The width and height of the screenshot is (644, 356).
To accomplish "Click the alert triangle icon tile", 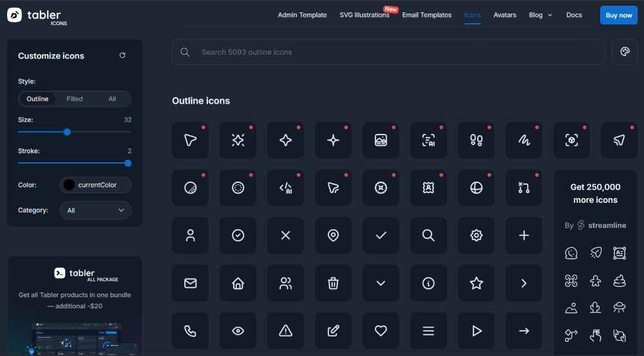I will click(285, 330).
